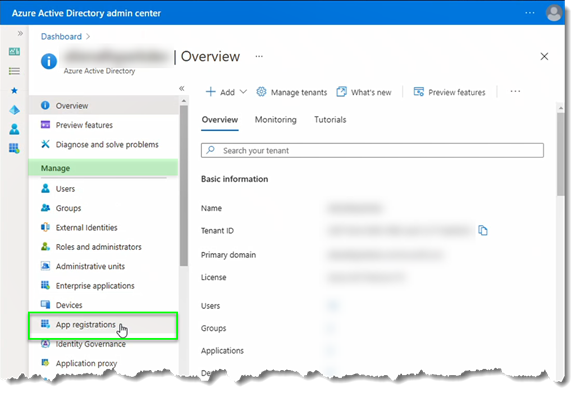Viewport: 576px width, 396px height.
Task: Open Devices in the sidebar
Action: [103, 305]
